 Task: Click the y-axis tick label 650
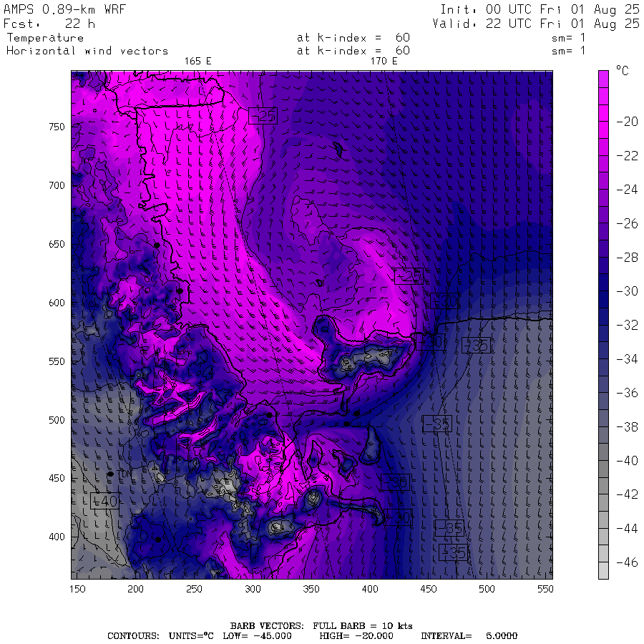pos(57,245)
